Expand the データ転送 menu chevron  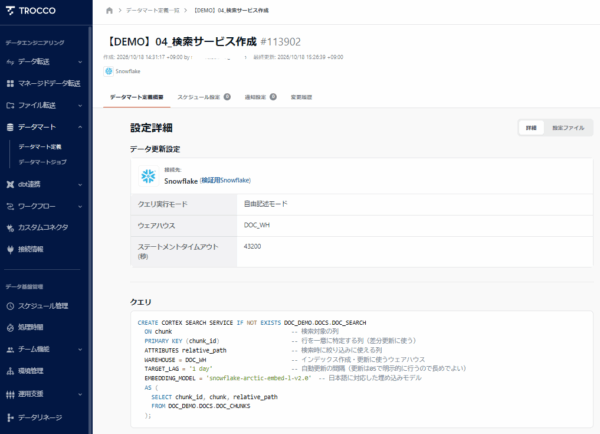[x=80, y=62]
